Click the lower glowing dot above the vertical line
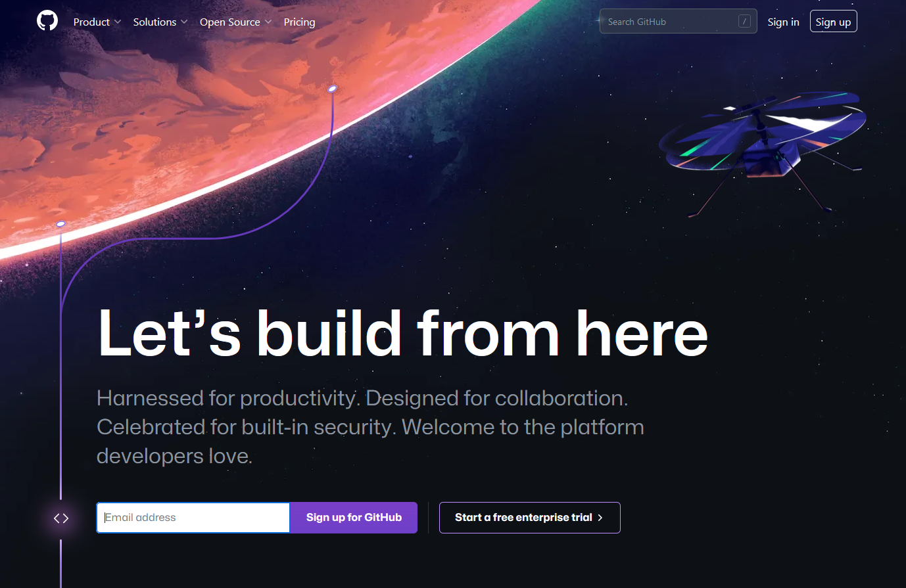The image size is (906, 588). click(60, 224)
